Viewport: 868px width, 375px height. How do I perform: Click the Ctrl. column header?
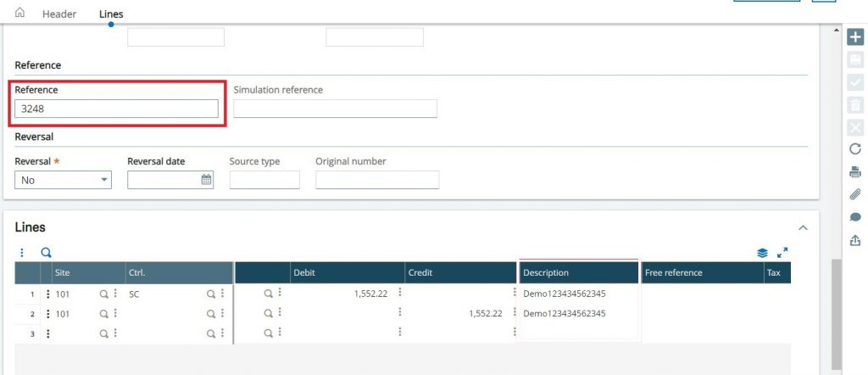tap(179, 272)
